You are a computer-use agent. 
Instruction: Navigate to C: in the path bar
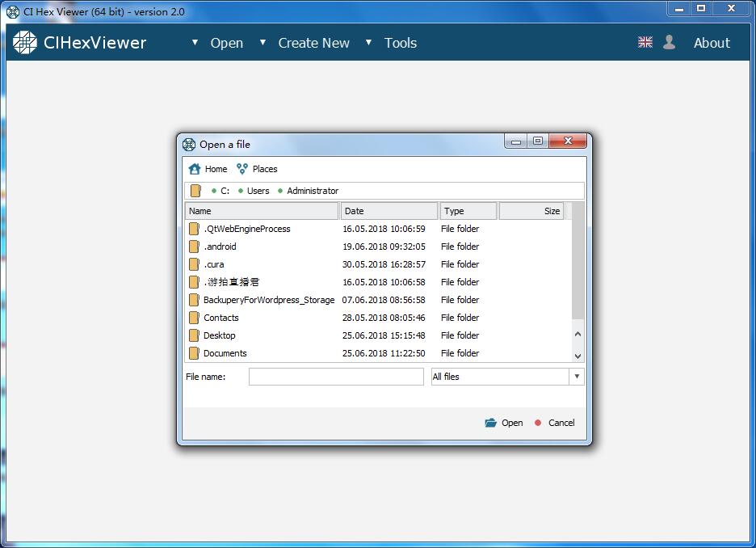pos(225,191)
